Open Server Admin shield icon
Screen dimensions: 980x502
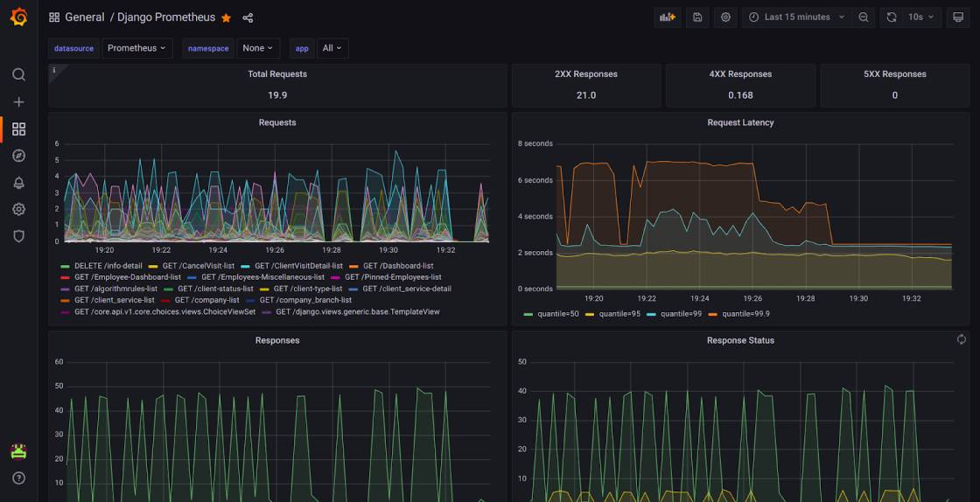point(18,236)
